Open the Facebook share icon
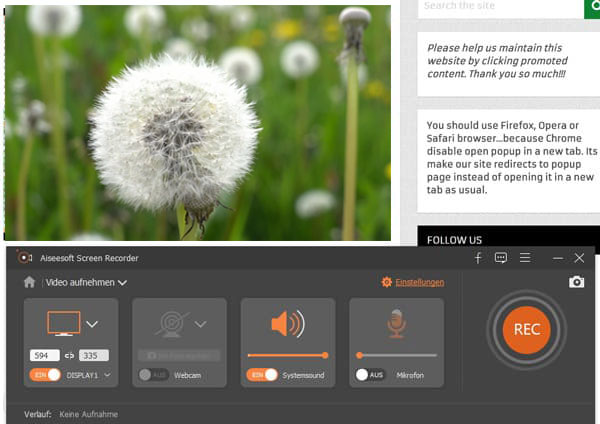The image size is (600, 424). pyautogui.click(x=478, y=258)
